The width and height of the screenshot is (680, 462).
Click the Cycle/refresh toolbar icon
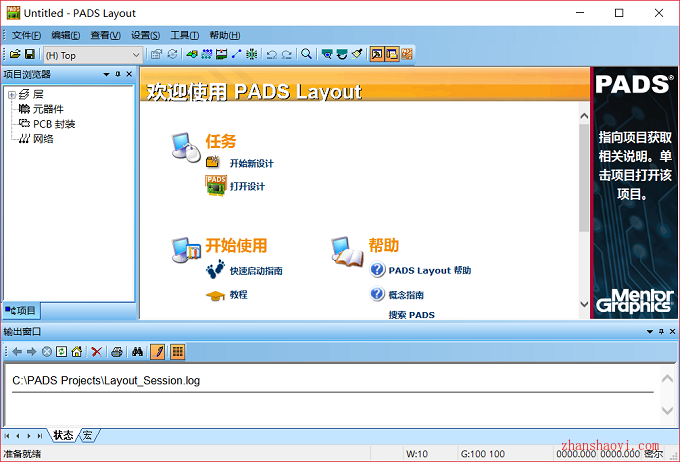172,54
